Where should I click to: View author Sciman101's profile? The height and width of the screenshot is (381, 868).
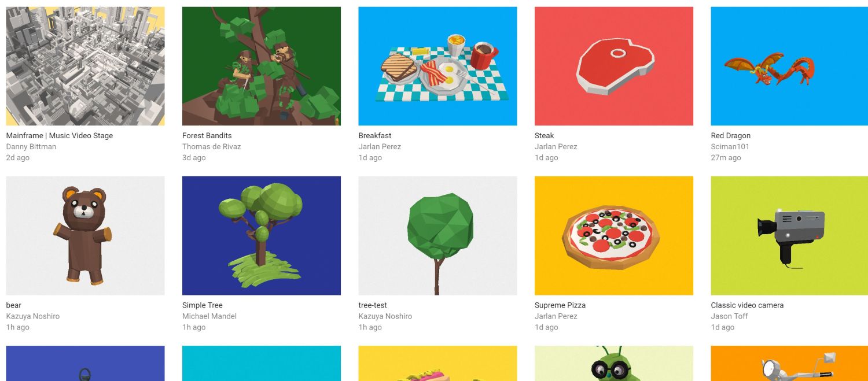coord(730,147)
